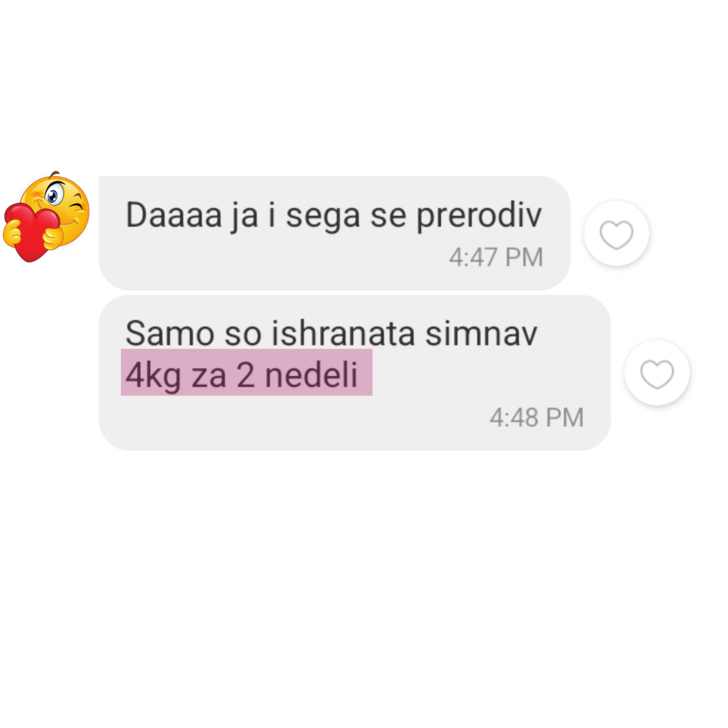
Task: Click the highlighted word "nedeli"
Action: point(311,375)
